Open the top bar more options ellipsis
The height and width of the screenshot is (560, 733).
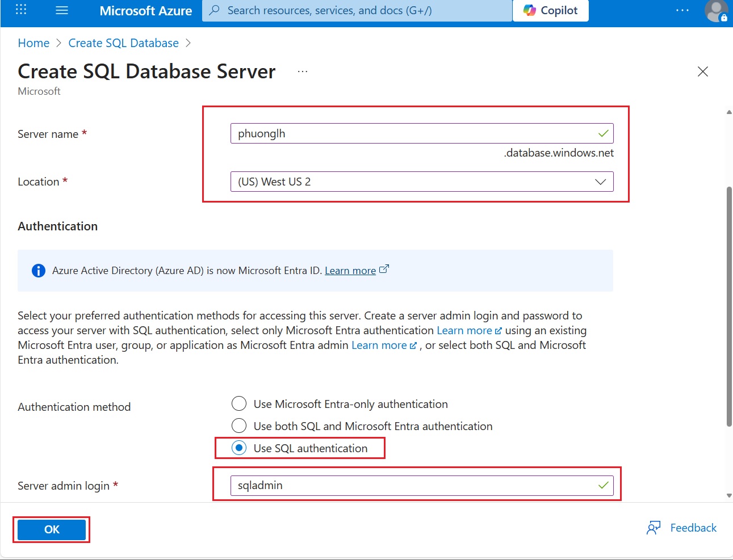[x=682, y=10]
